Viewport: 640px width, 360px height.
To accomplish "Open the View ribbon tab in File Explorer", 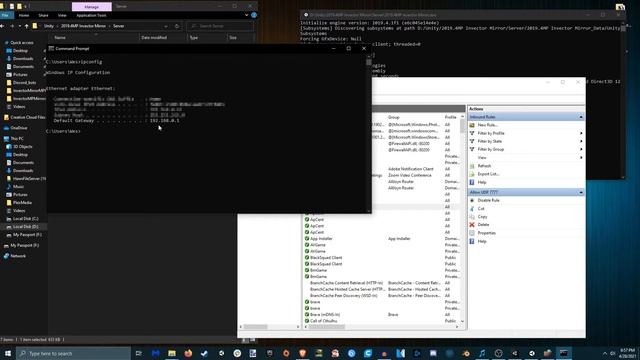I will coord(62,15).
